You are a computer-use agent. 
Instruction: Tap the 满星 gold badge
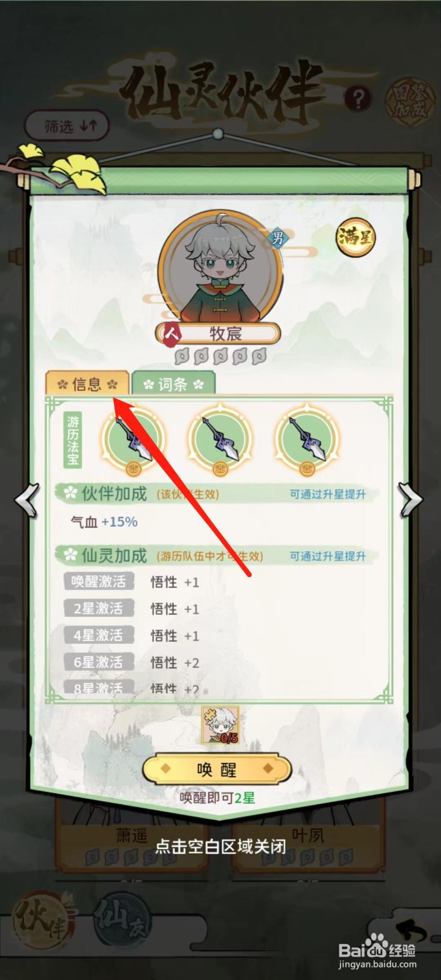coord(355,237)
